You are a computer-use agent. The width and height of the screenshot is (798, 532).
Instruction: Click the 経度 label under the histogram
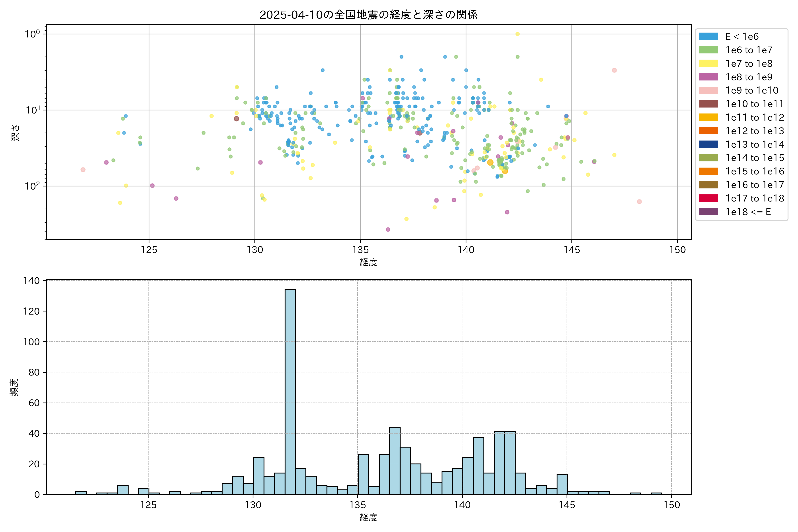pos(368,517)
